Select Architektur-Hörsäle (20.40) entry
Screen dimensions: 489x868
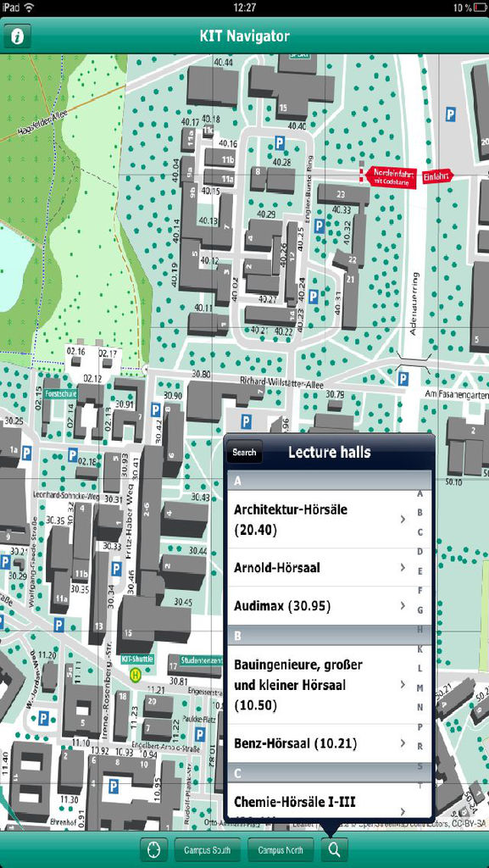point(322,520)
